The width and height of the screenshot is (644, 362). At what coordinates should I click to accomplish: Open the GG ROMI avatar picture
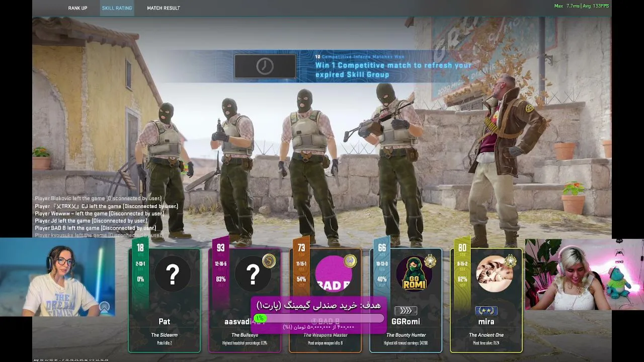[414, 275]
